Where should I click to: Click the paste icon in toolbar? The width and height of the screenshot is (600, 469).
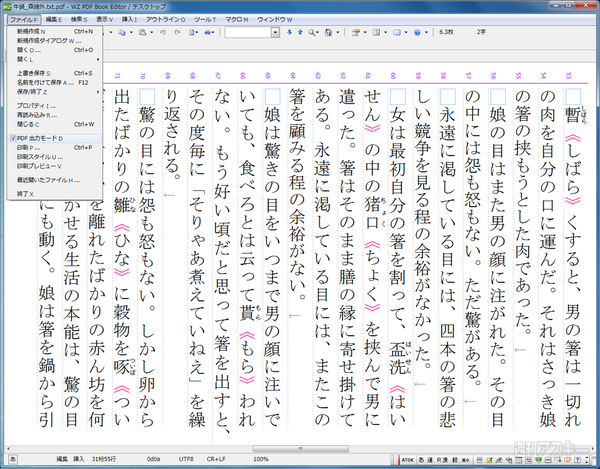[142, 33]
